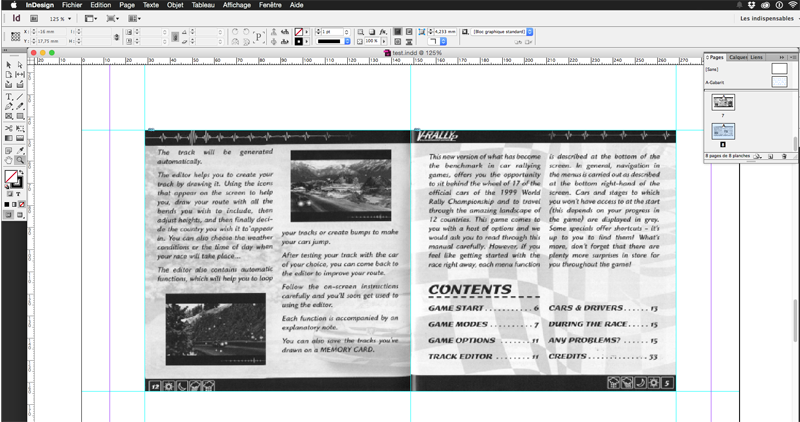Open the Wi-Fi status menu

[x=791, y=5]
